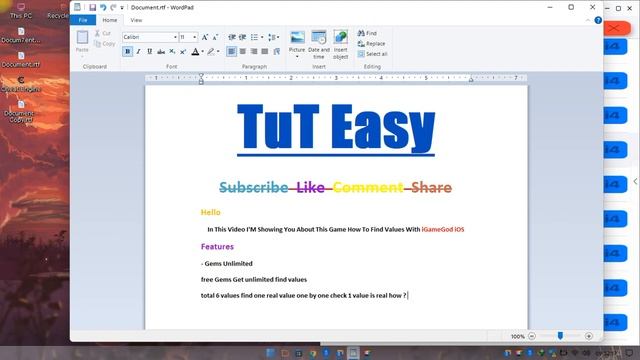Click the zoom slider handle

[x=560, y=336]
